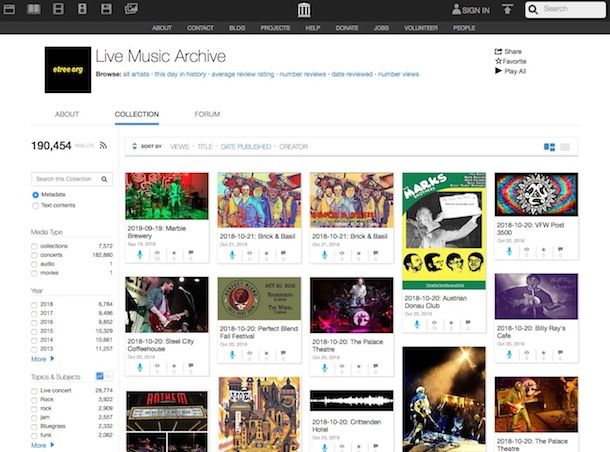610x452 pixels.
Task: Open the Billy Ray's Cafe thumbnail
Action: [536, 296]
